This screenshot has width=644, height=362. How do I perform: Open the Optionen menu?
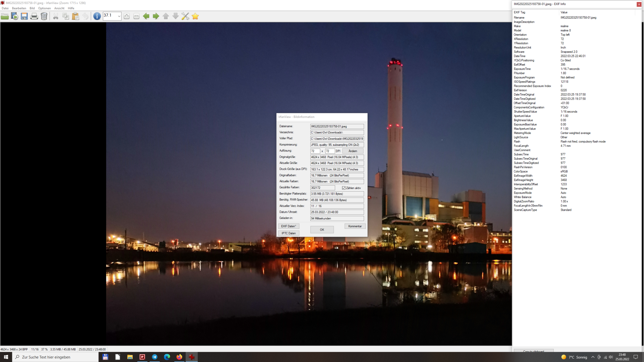pos(44,8)
